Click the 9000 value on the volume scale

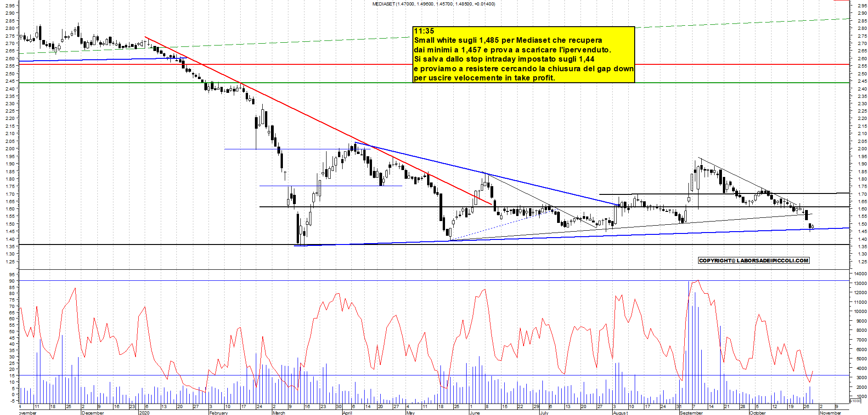(x=862, y=321)
